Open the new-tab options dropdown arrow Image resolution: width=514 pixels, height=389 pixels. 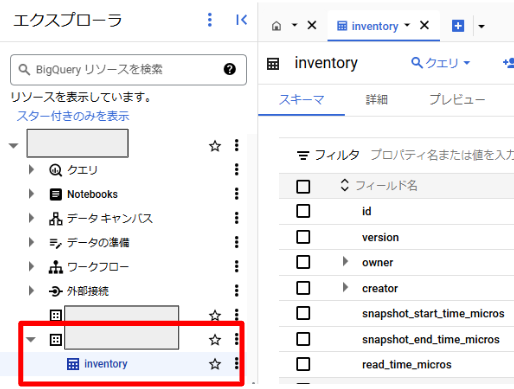click(x=481, y=26)
